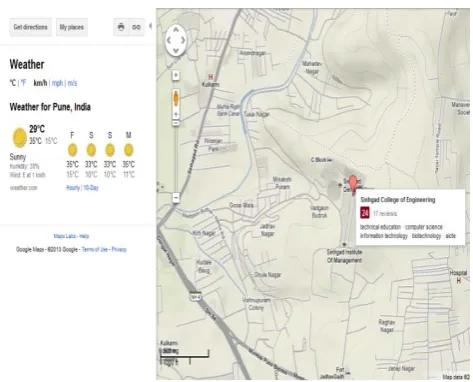Open Terms of Use link

(95, 249)
